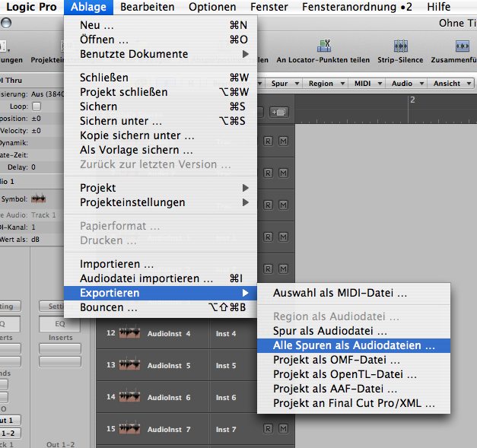Open the Fenster menu
Viewport: 477px width, 448px height.
point(269,7)
